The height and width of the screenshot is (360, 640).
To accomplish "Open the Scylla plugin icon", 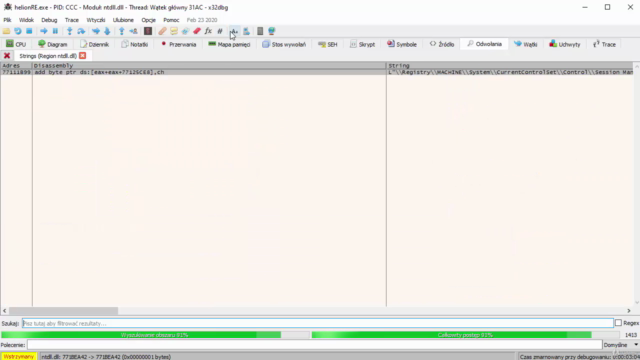I will tap(148, 31).
